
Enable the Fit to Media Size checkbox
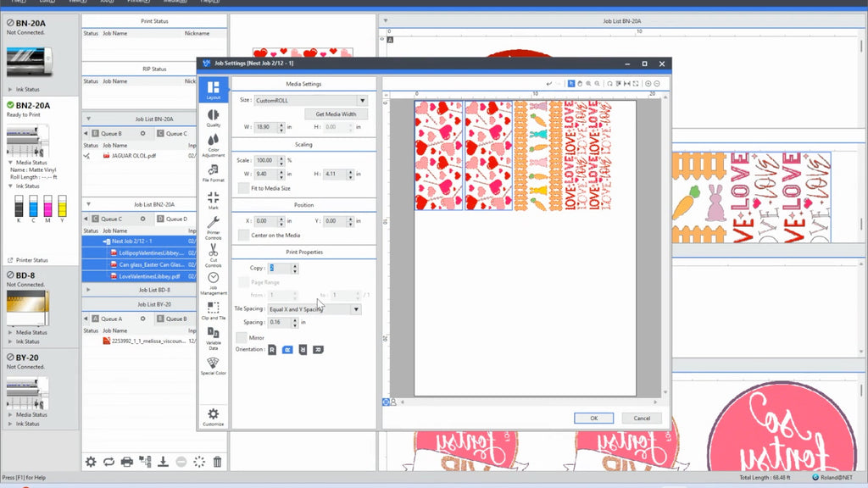244,188
